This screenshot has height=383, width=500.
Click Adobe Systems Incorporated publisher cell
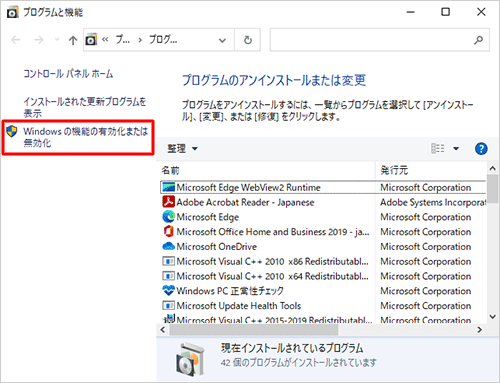[x=433, y=202]
